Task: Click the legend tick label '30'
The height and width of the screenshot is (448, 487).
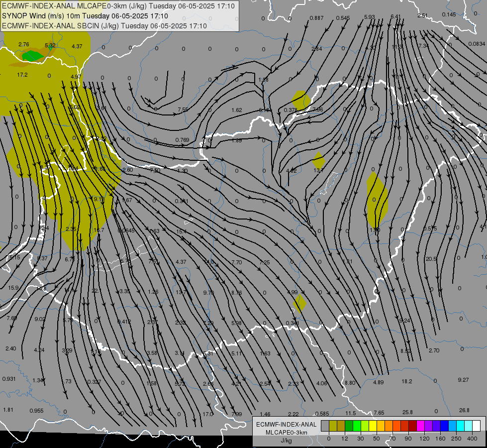Action: tap(361, 439)
